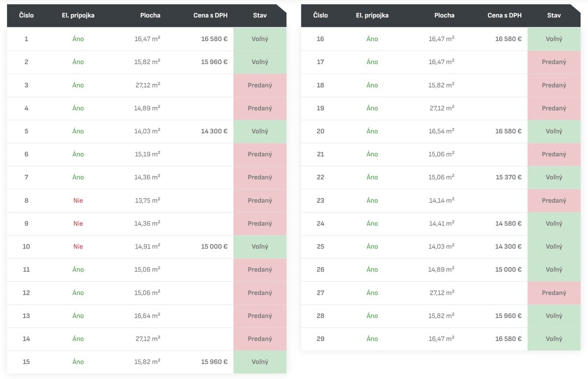Image resolution: width=588 pixels, height=379 pixels.
Task: Click the 14,14 m² area in row 23
Action: tap(441, 201)
